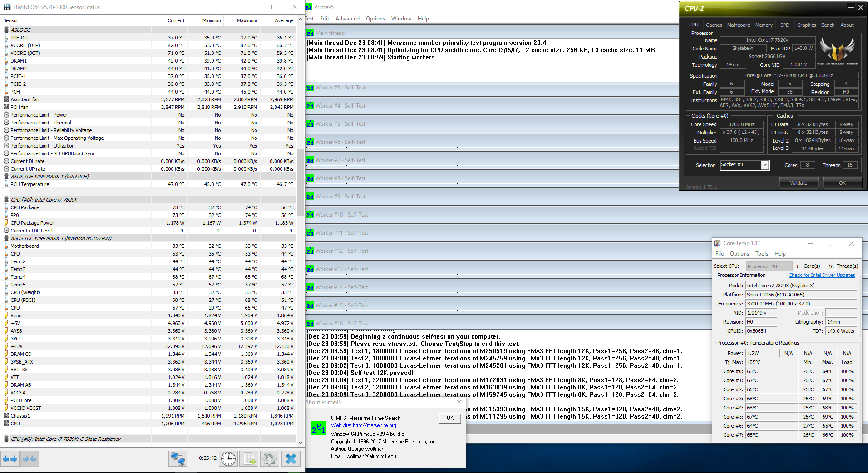This screenshot has width=868, height=473.
Task: Open the CPU-Z Selection Socket #1 dropdown
Action: 765,165
